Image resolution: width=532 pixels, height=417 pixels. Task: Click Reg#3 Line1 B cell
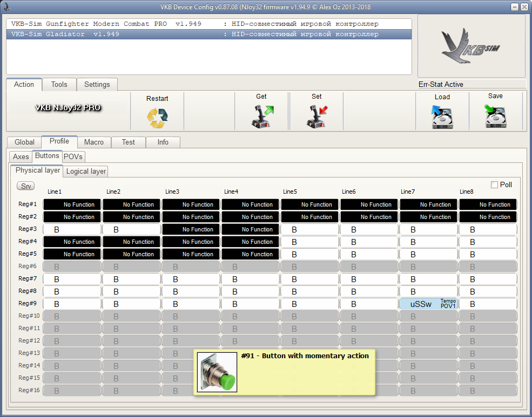[72, 229]
